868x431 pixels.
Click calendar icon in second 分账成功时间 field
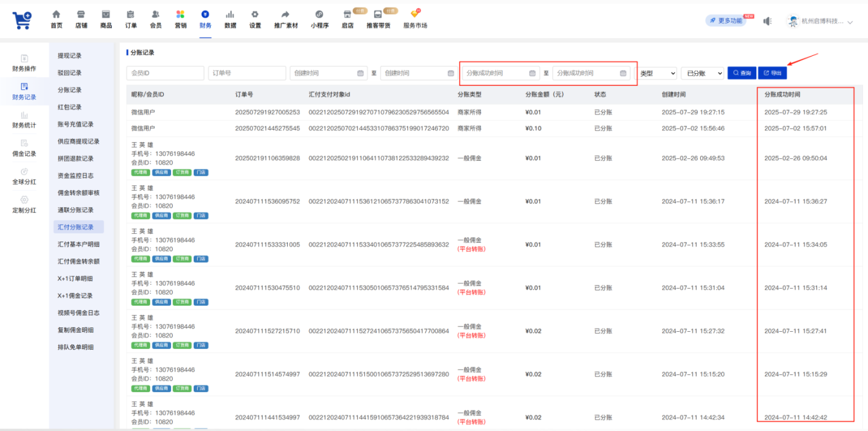[x=622, y=73]
